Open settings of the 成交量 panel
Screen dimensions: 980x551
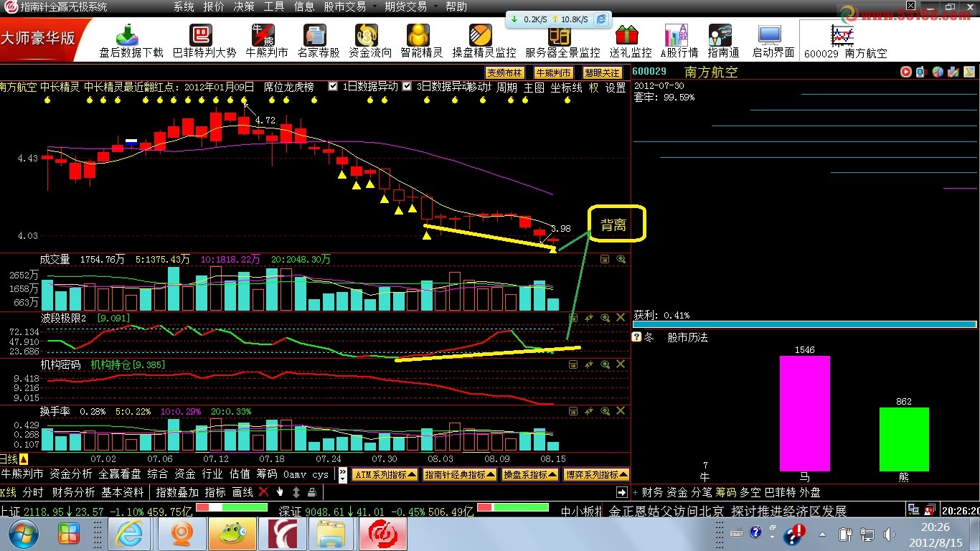(x=605, y=259)
